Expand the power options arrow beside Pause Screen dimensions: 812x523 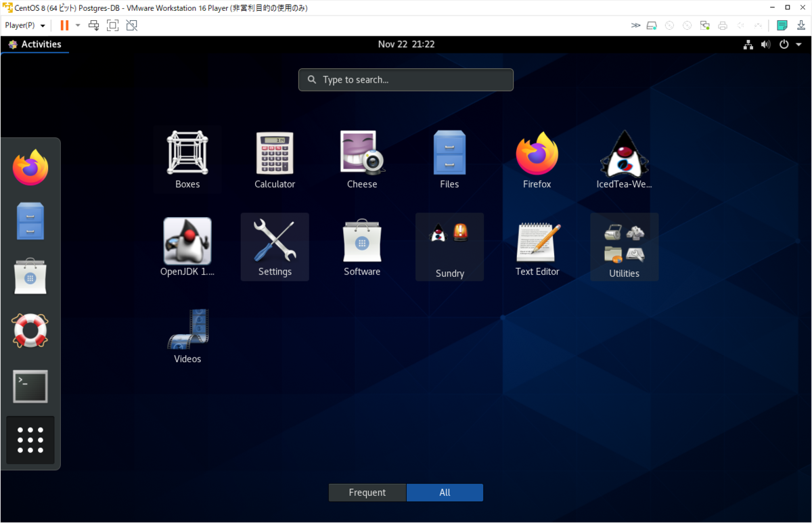click(78, 25)
